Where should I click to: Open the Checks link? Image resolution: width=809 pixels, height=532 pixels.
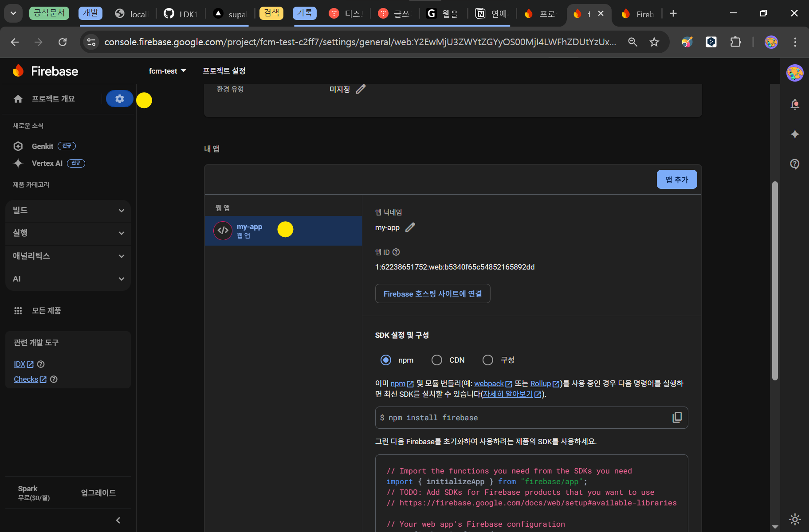click(30, 379)
